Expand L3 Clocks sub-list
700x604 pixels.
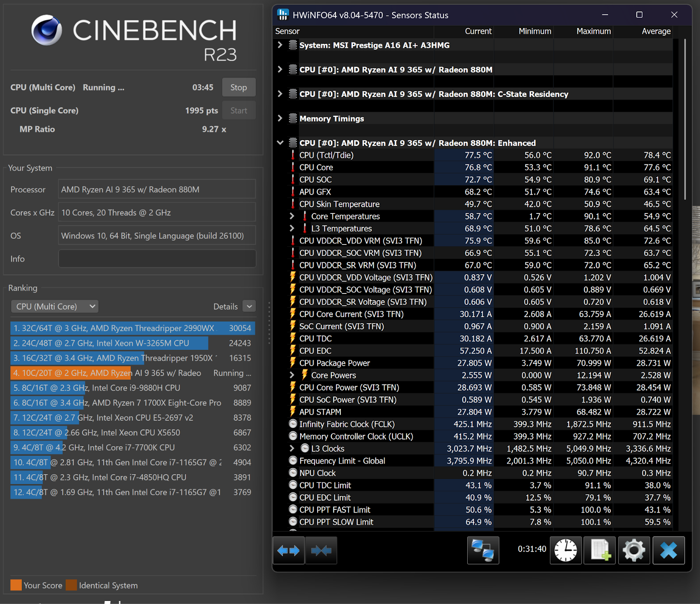pos(292,448)
